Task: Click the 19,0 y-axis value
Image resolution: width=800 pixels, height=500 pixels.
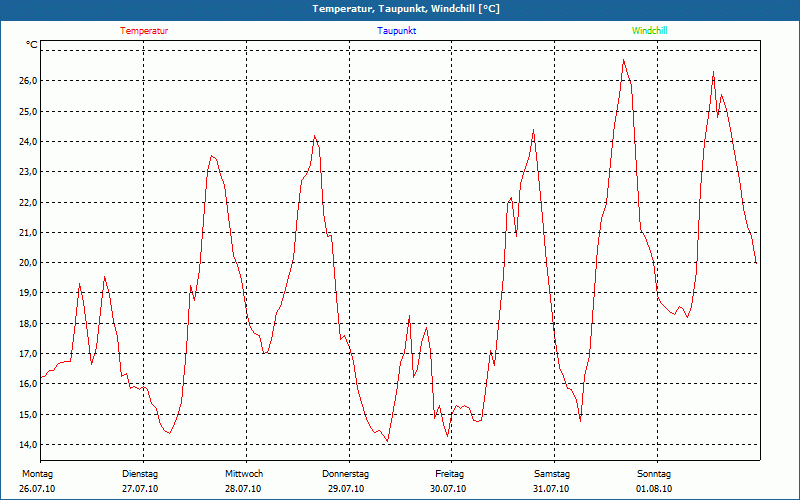Action: click(29, 292)
